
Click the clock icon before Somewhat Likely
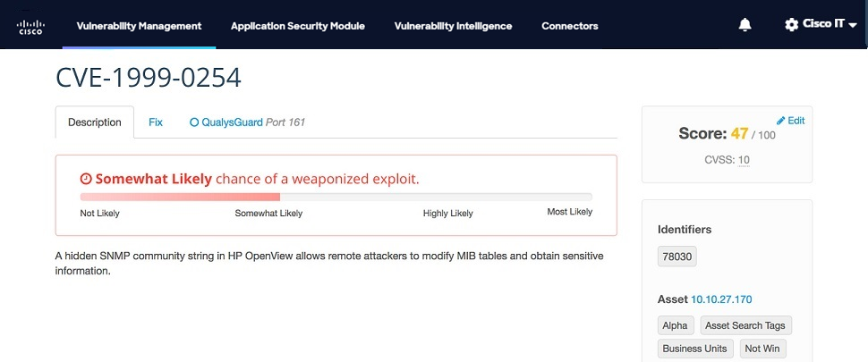click(x=86, y=179)
